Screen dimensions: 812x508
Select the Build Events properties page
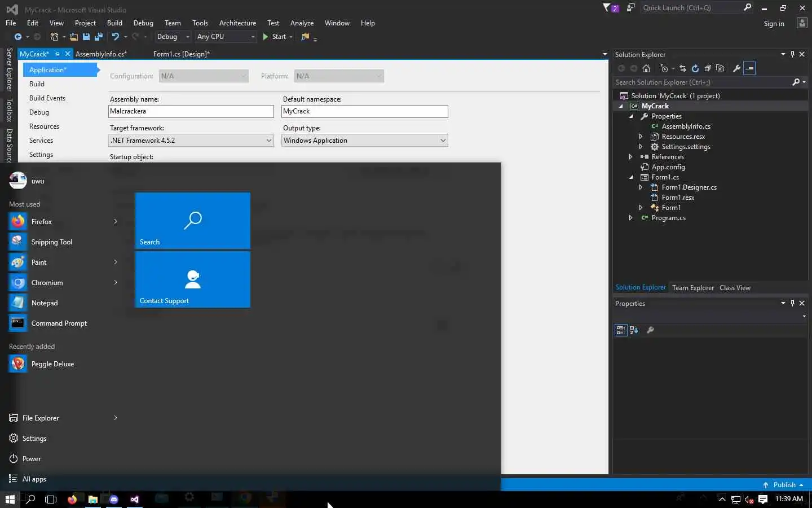[x=47, y=98]
